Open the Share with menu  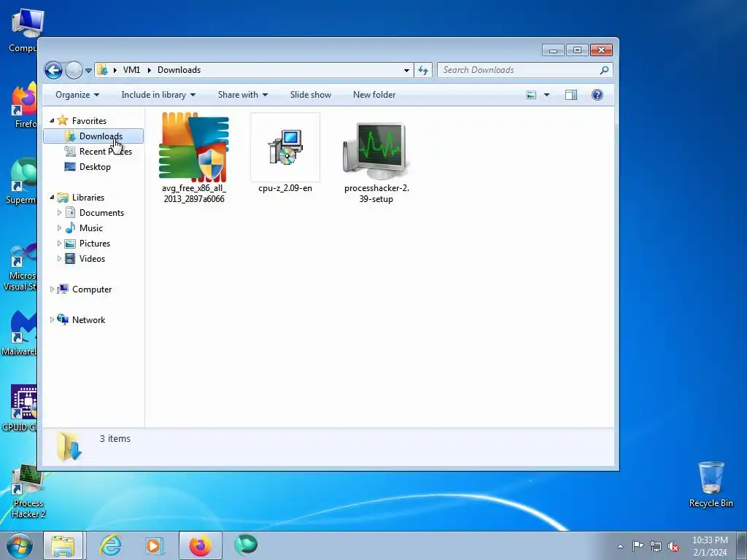pos(242,95)
